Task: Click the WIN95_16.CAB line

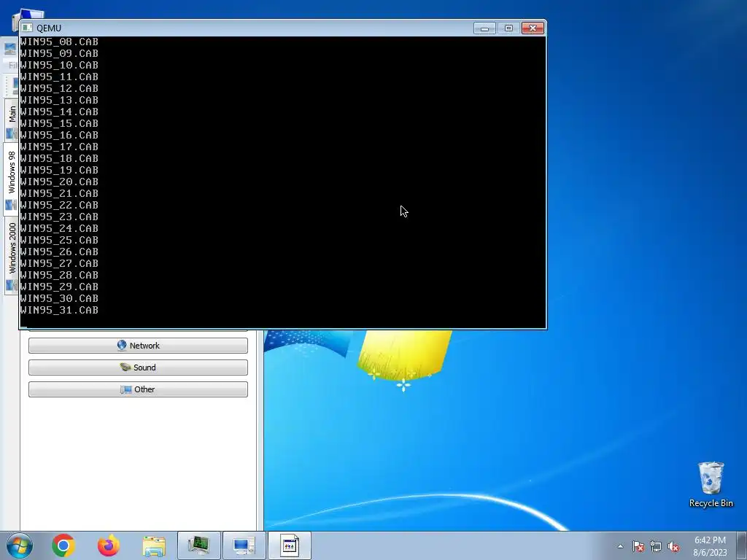Action: coord(59,135)
